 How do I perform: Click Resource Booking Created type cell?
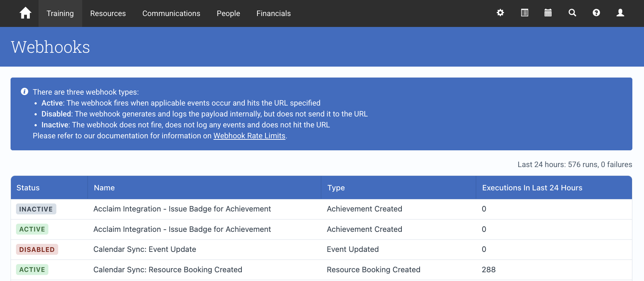(373, 270)
